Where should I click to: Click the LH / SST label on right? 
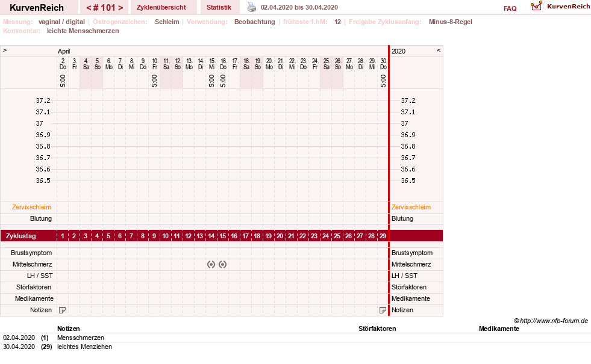coord(404,276)
